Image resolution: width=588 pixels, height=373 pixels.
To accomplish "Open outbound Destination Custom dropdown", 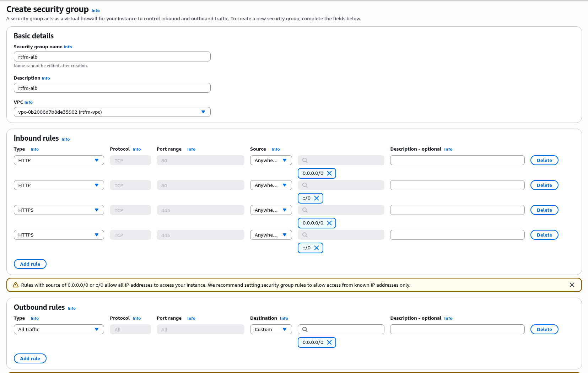I will click(271, 329).
